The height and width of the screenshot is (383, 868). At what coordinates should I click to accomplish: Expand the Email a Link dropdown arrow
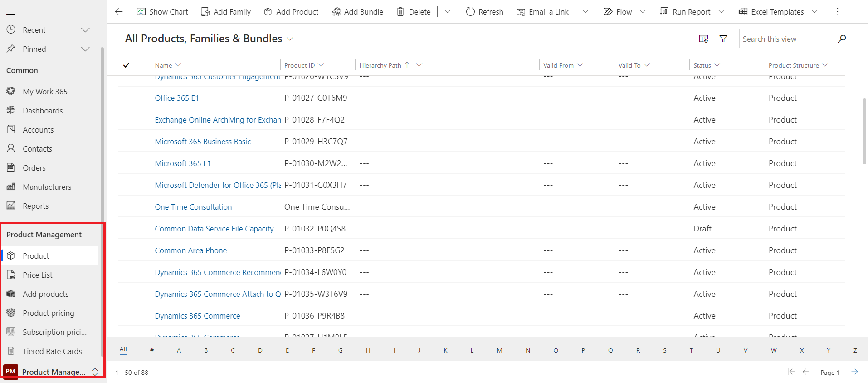click(585, 12)
